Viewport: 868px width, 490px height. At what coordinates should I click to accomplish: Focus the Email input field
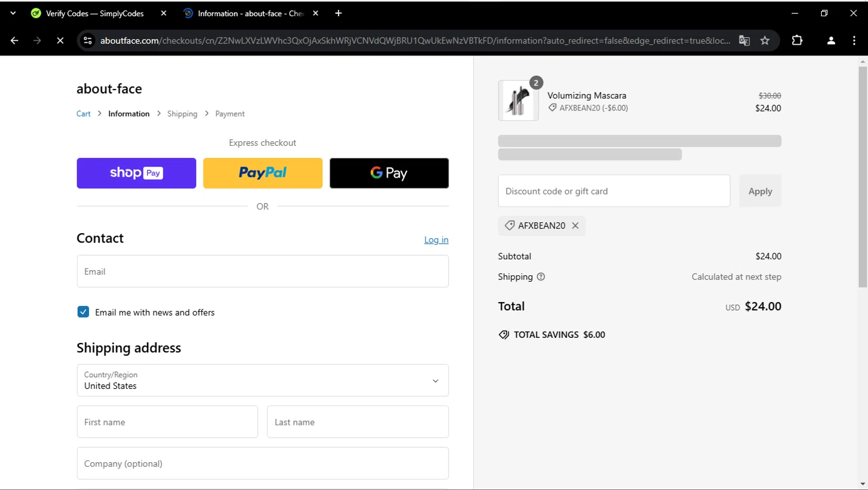pos(263,271)
